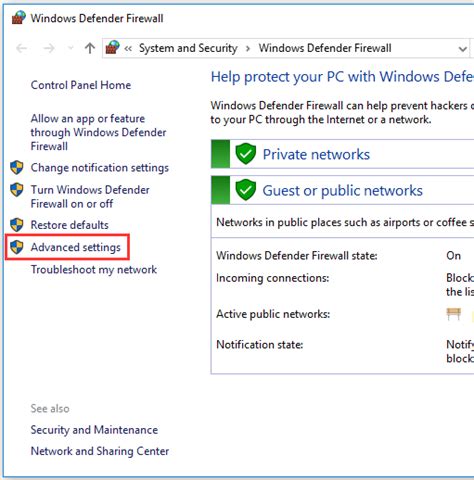The image size is (474, 480).
Task: Open Change notification settings
Action: tap(100, 168)
